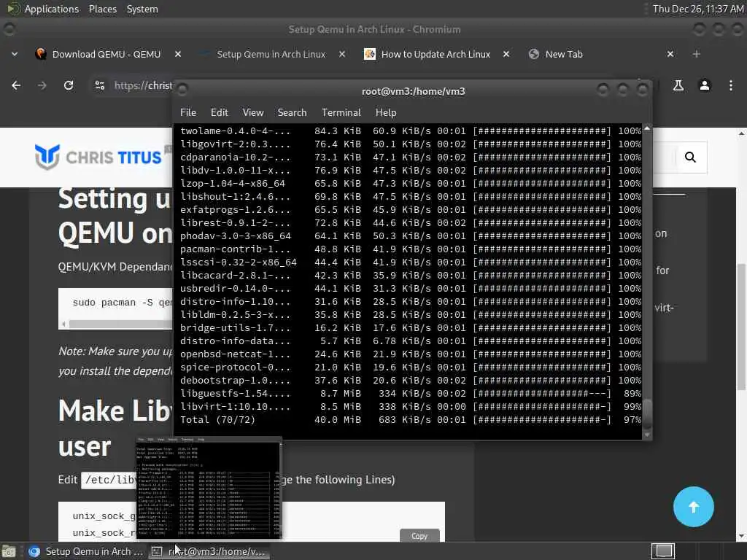Click bridge-utils-1.7 download row
This screenshot has height=560, width=747.
pos(411,327)
